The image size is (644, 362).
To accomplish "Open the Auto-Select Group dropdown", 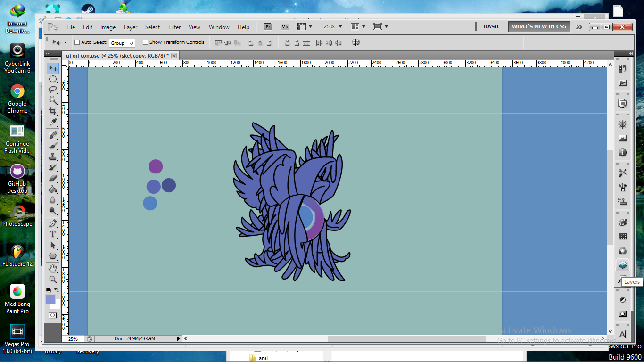I will point(122,43).
